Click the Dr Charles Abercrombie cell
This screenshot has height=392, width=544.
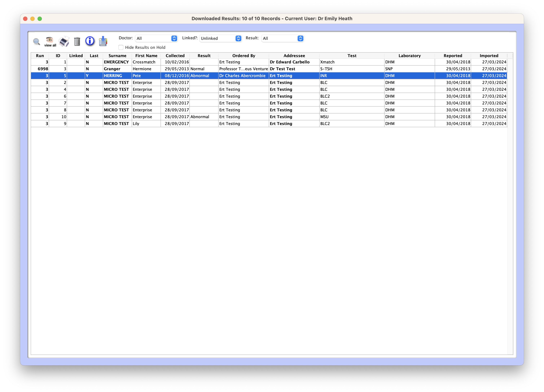point(242,76)
